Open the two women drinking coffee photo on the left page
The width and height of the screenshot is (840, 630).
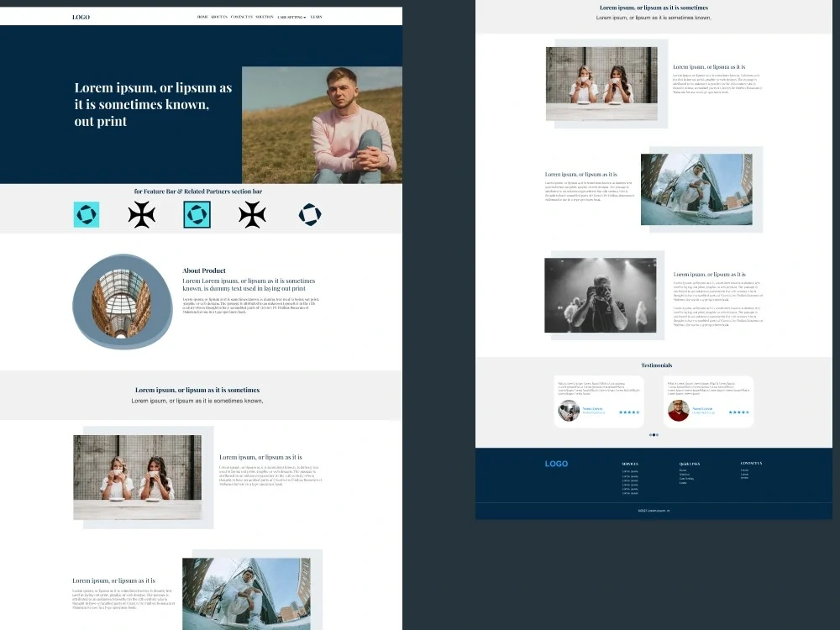click(x=138, y=477)
